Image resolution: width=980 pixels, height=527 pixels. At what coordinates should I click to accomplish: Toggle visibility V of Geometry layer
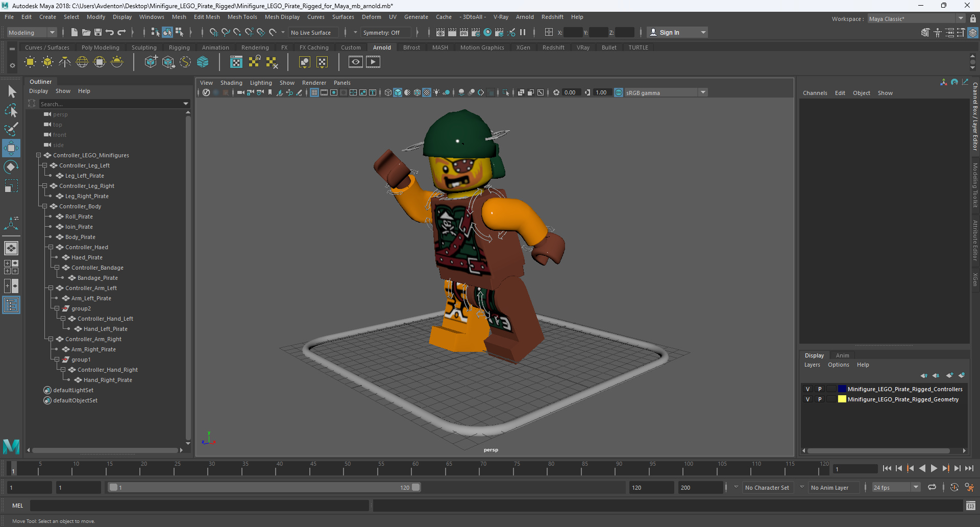tap(807, 399)
